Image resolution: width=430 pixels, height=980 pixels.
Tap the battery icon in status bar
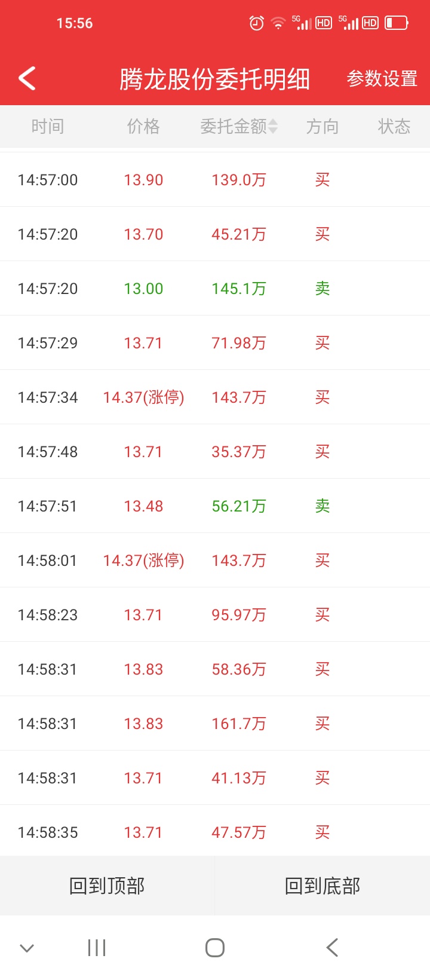(397, 23)
